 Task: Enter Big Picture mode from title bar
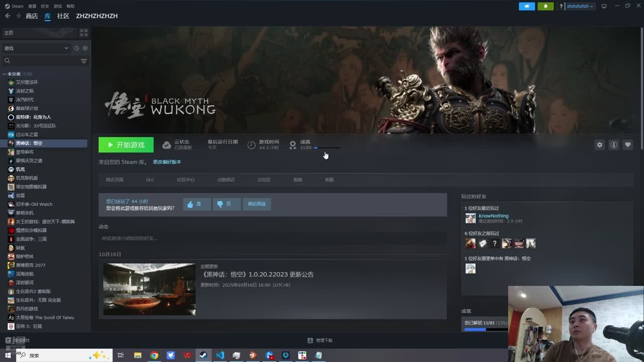tap(604, 6)
